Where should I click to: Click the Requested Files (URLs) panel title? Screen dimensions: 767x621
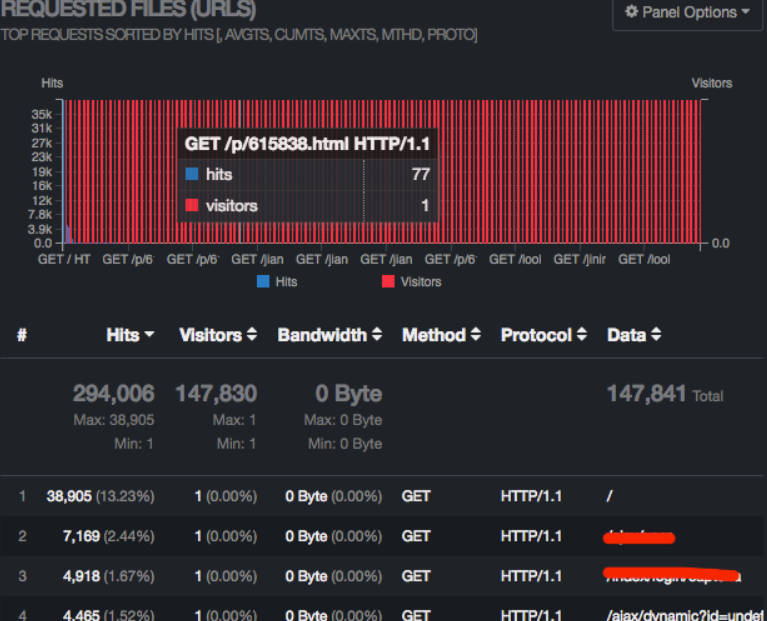point(128,11)
